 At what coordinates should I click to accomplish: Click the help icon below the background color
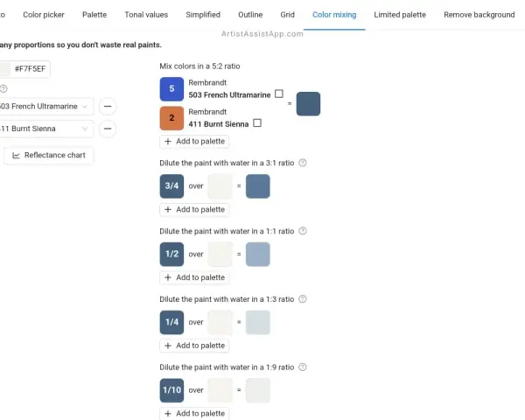3,88
